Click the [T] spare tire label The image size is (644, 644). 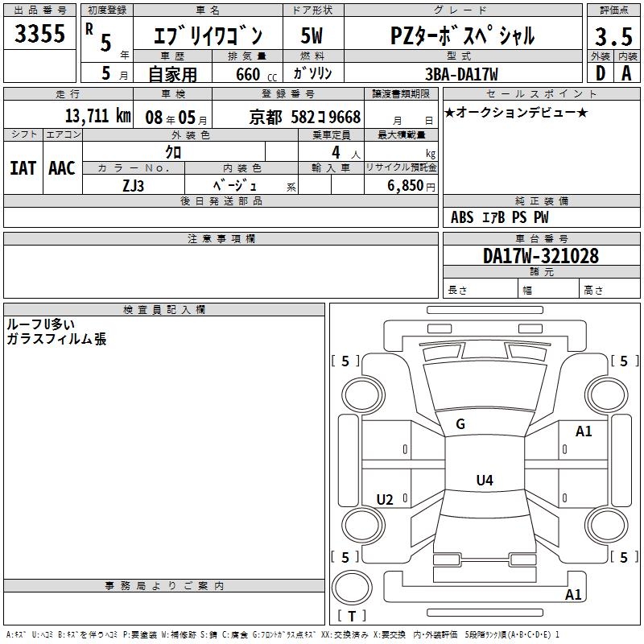coord(352,616)
